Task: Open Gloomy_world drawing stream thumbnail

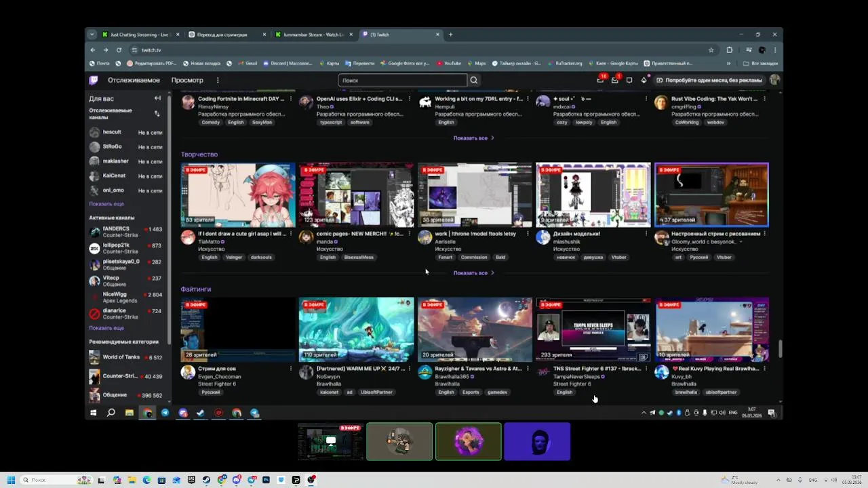Action: coord(711,195)
